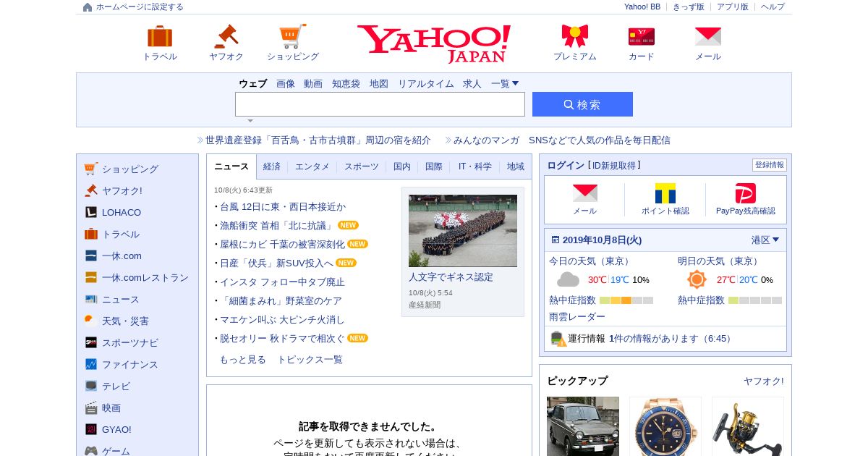Open the Premium ribbon icon

pos(575,36)
